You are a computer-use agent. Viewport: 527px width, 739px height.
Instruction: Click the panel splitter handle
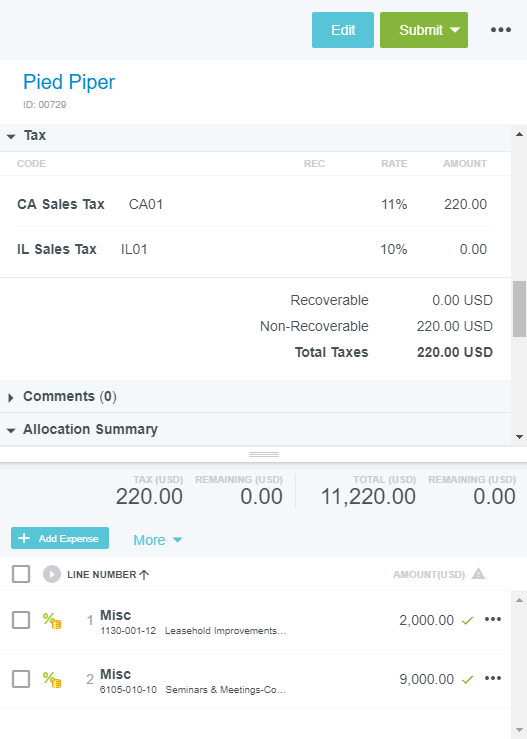(x=264, y=454)
